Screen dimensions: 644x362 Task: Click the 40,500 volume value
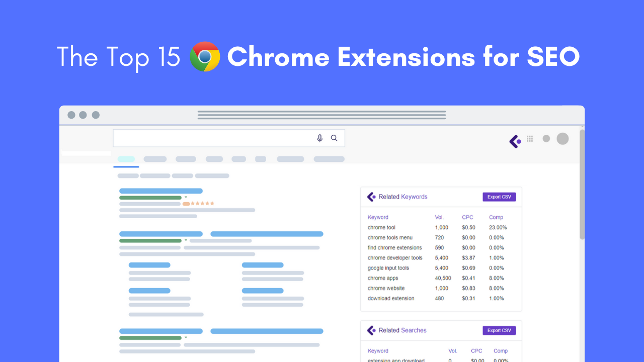pos(443,278)
